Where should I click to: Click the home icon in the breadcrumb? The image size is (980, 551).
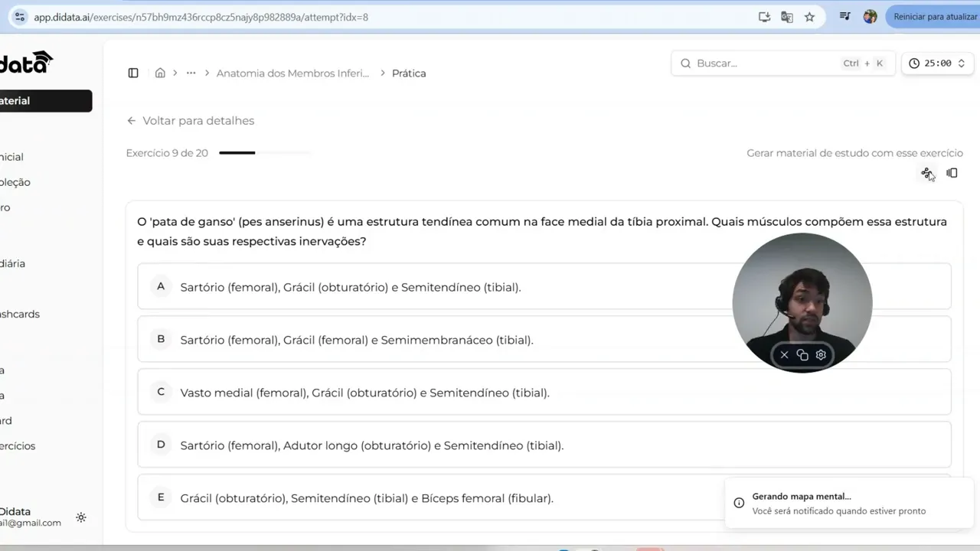[x=160, y=73]
